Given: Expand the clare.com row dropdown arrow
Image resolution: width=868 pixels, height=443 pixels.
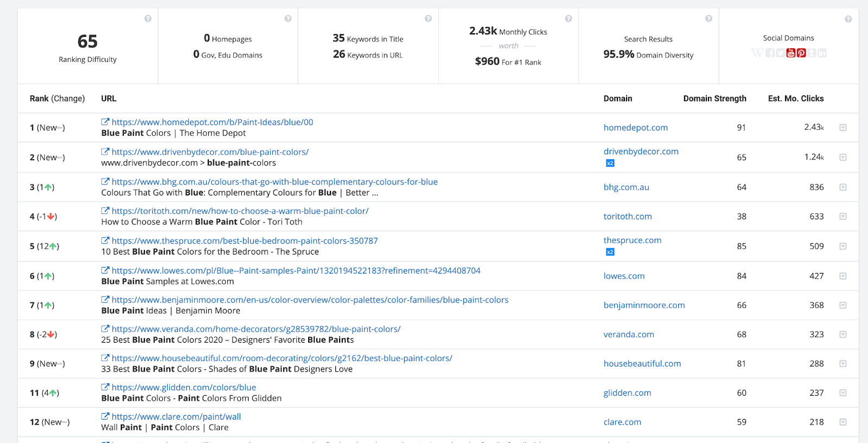Looking at the screenshot, I should pos(843,422).
